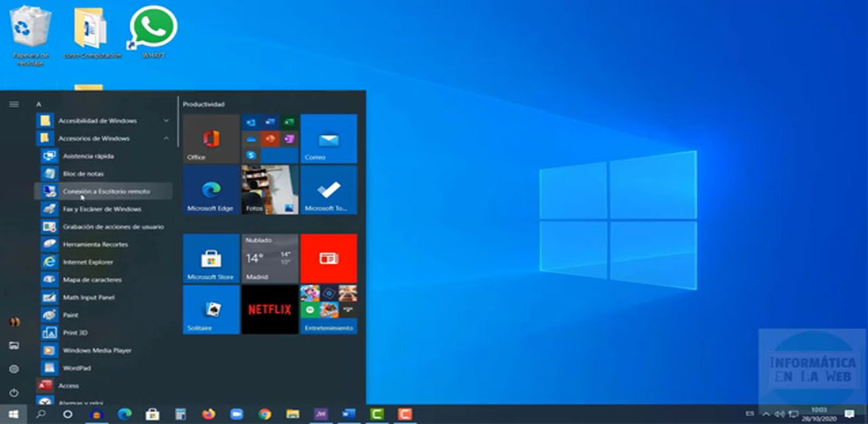Open Edge from the taskbar

pos(125,414)
